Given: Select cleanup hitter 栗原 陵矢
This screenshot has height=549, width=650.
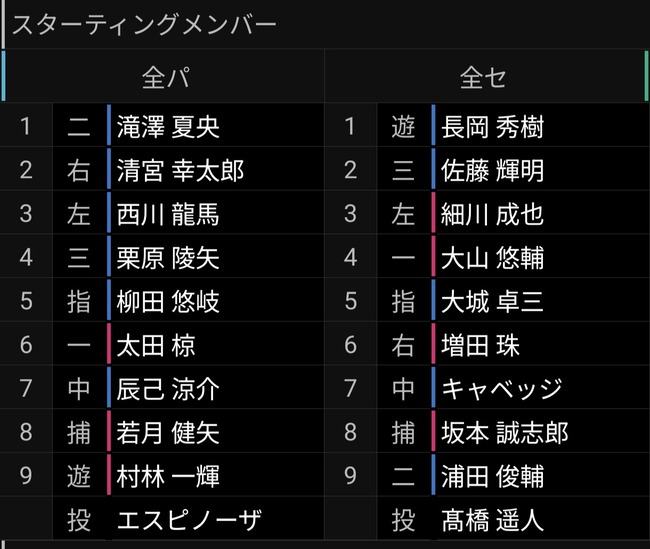Looking at the screenshot, I should pos(168,257).
